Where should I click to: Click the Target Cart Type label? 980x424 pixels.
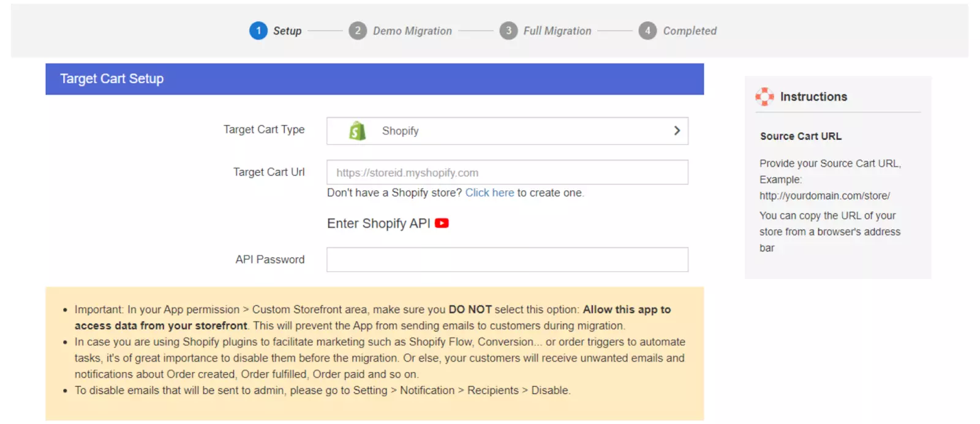pos(264,130)
